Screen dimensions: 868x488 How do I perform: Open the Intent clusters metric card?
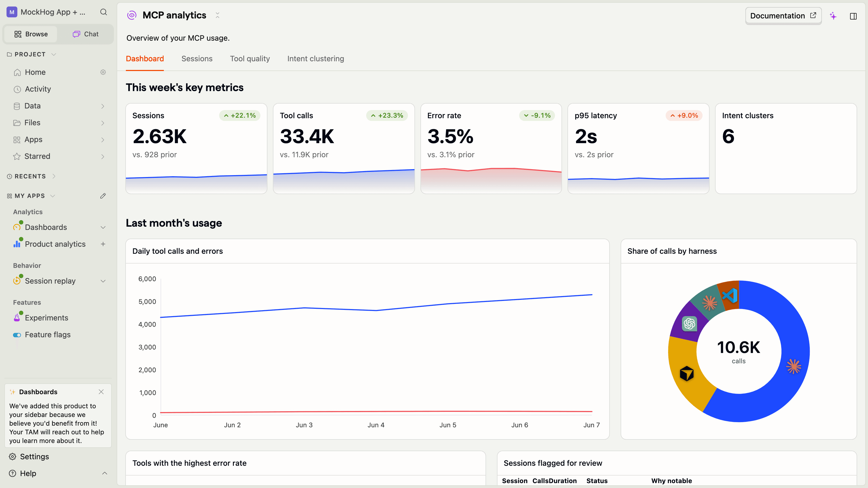[786, 149]
